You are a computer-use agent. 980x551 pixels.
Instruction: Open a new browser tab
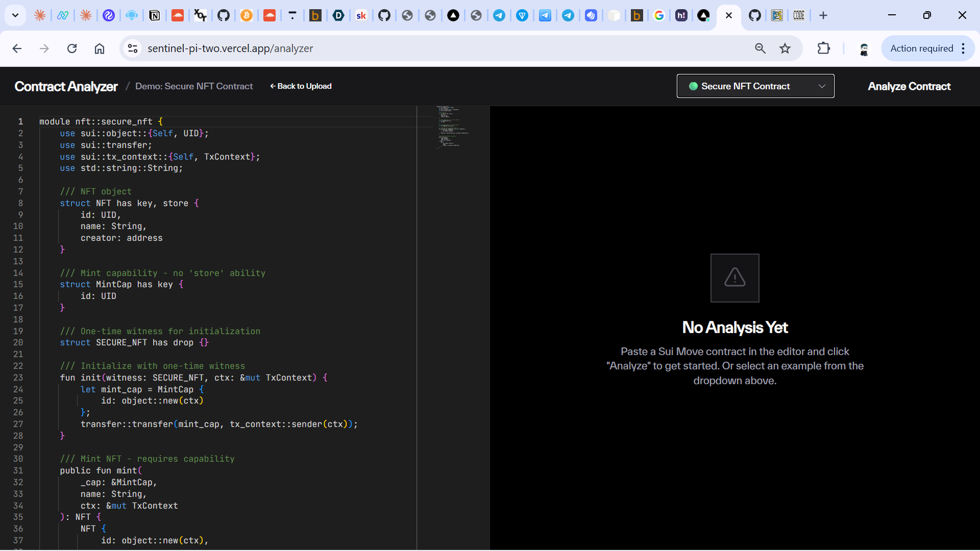(x=823, y=15)
